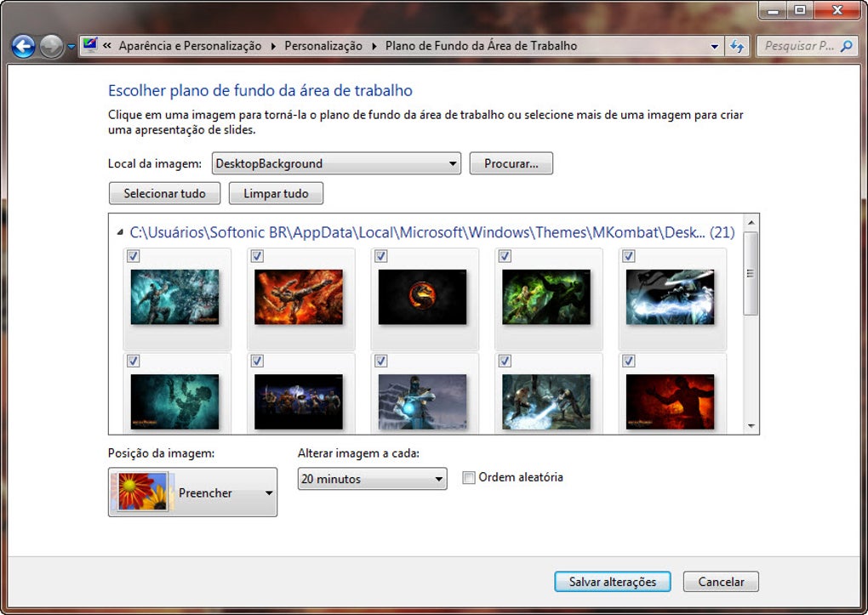Select the fiery Scorpion kick wallpaper thumbnail
868x615 pixels.
click(x=299, y=297)
